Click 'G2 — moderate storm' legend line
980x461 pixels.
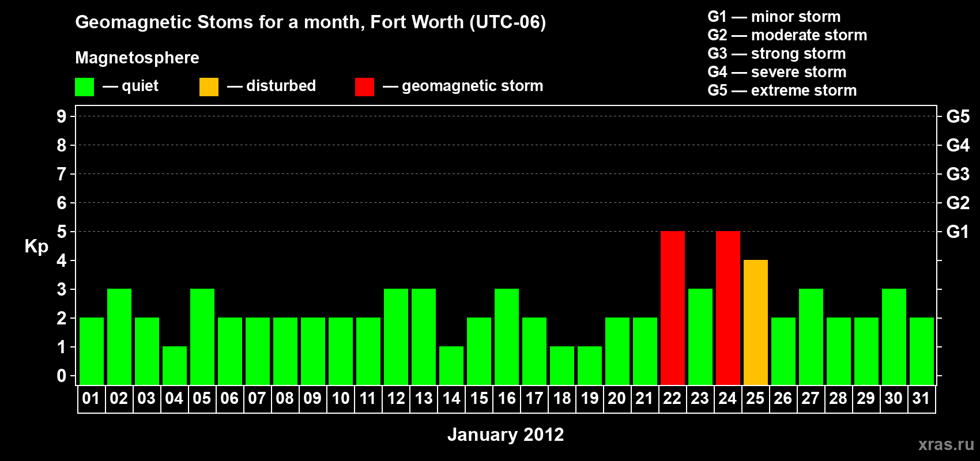tap(787, 35)
